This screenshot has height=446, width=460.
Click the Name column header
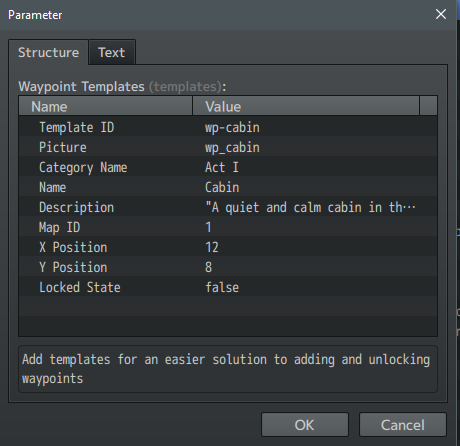click(106, 106)
